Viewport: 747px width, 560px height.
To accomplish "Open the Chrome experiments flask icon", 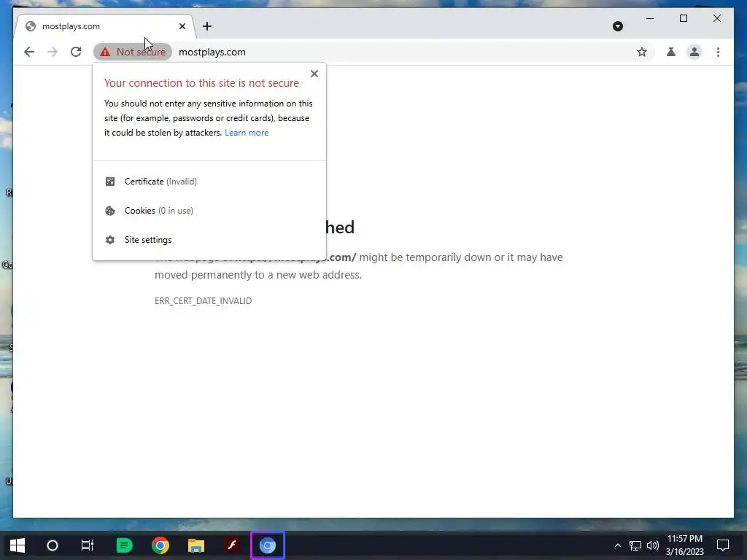I will pyautogui.click(x=671, y=52).
